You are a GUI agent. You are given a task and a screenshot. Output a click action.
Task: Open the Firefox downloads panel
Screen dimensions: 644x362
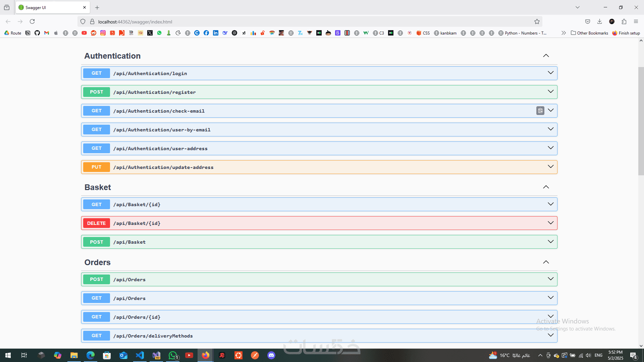600,22
